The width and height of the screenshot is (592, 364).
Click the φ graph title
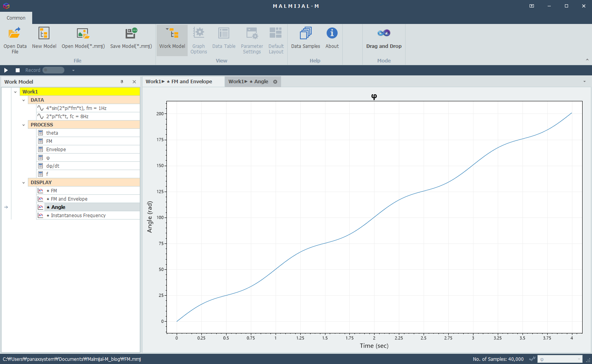[x=374, y=97]
